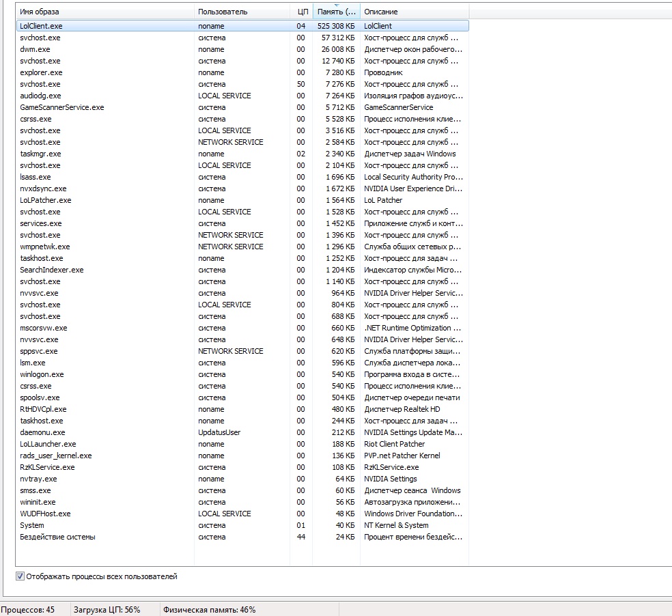The image size is (672, 616).
Task: Select the GameScannerService.exe process
Action: pyautogui.click(x=62, y=107)
